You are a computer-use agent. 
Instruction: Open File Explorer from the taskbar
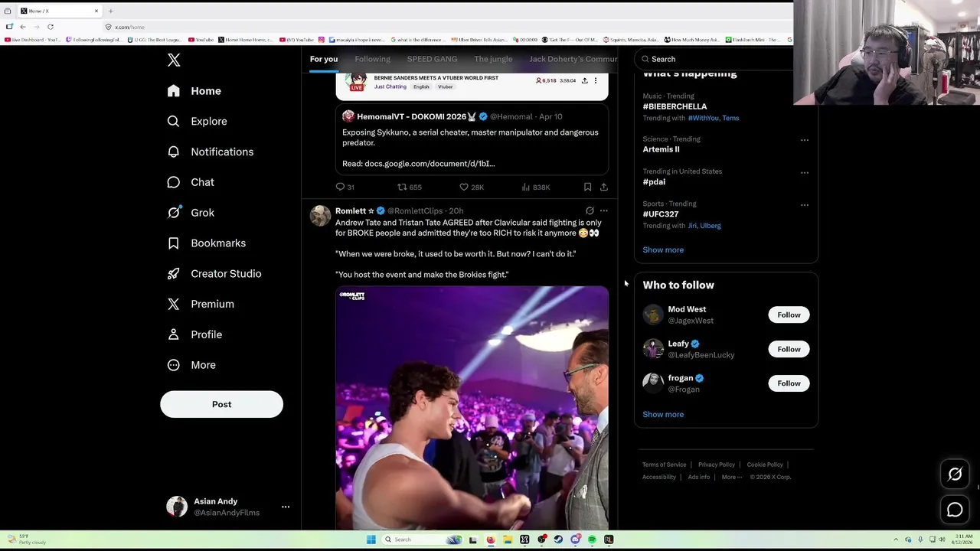click(x=507, y=540)
